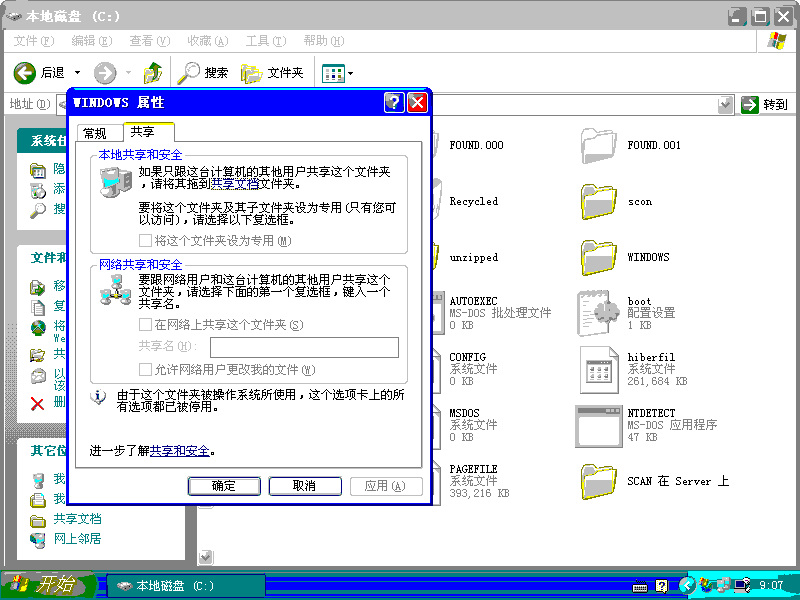Select the hiberfil system file icon
Image resolution: width=800 pixels, height=600 pixels.
pyautogui.click(x=598, y=369)
